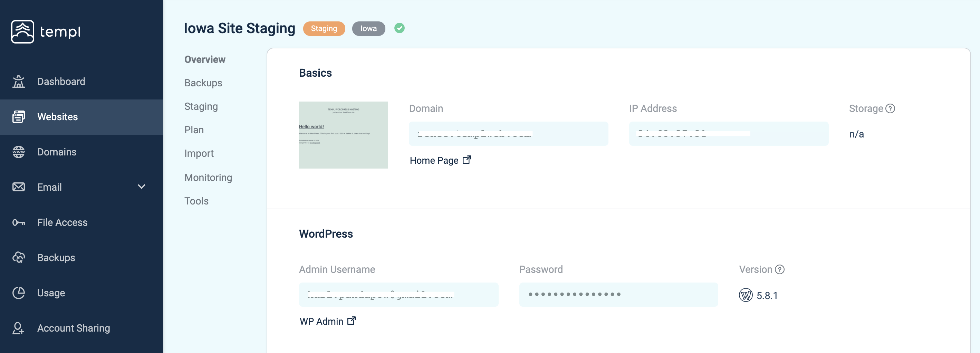Switch to the site Backups tab
980x353 pixels.
tap(203, 83)
